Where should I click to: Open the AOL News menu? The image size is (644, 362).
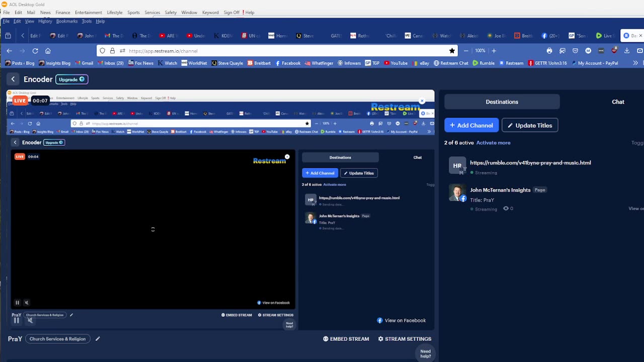45,12
